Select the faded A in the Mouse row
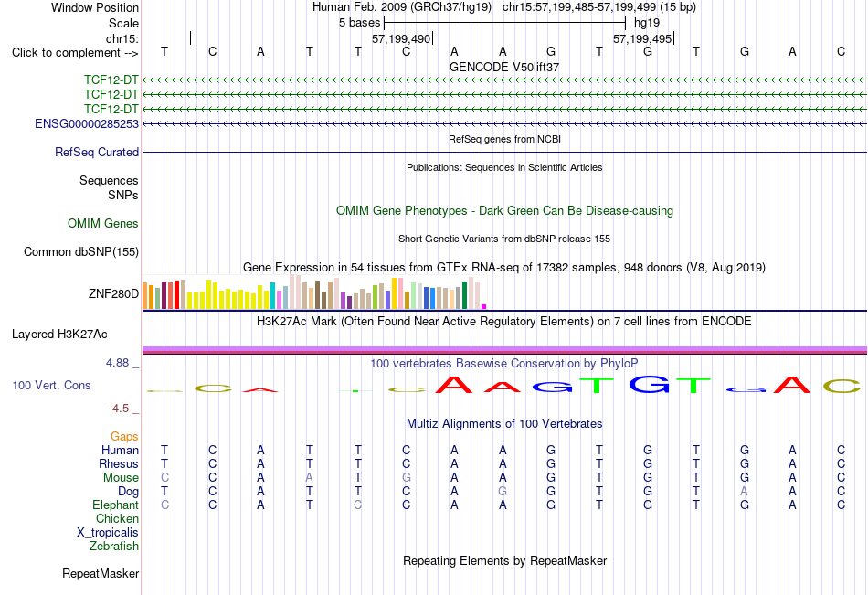 click(310, 477)
